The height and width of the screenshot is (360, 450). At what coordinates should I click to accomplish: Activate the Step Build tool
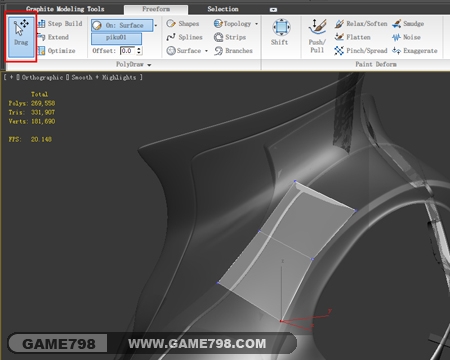60,24
